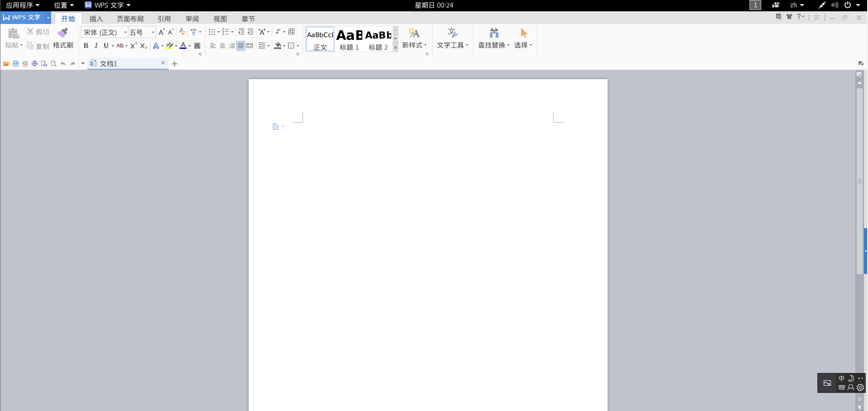Click the undo arrow icon
This screenshot has width=868, height=411.
point(63,64)
